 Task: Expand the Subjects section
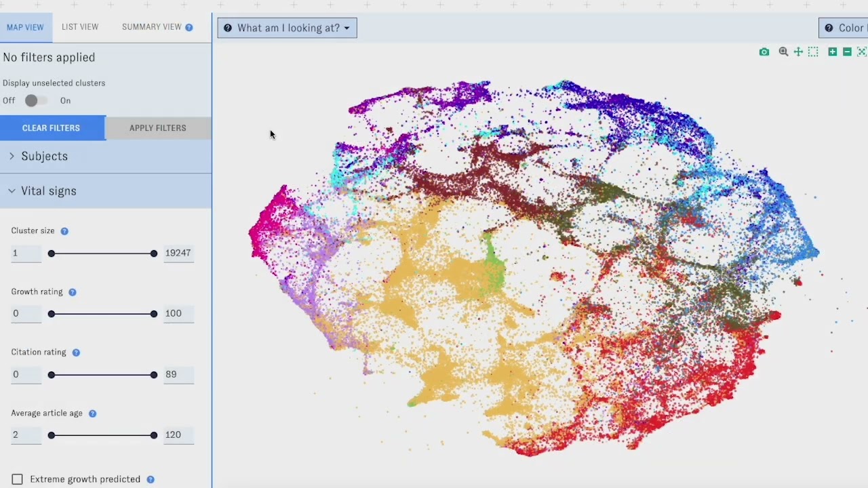(x=106, y=156)
